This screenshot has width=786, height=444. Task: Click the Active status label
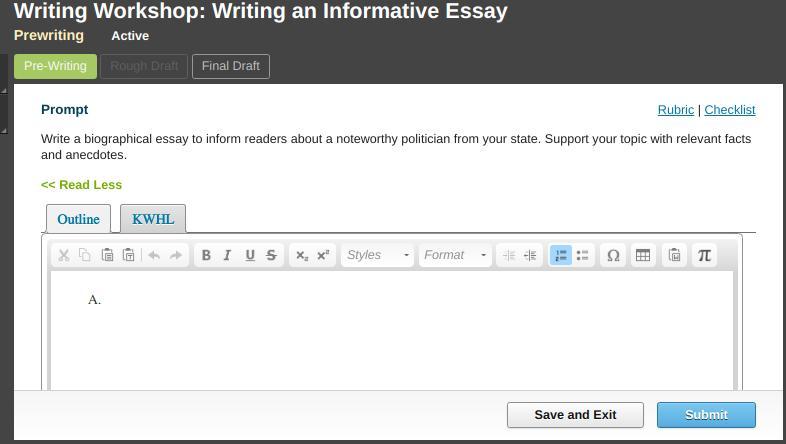coord(130,36)
